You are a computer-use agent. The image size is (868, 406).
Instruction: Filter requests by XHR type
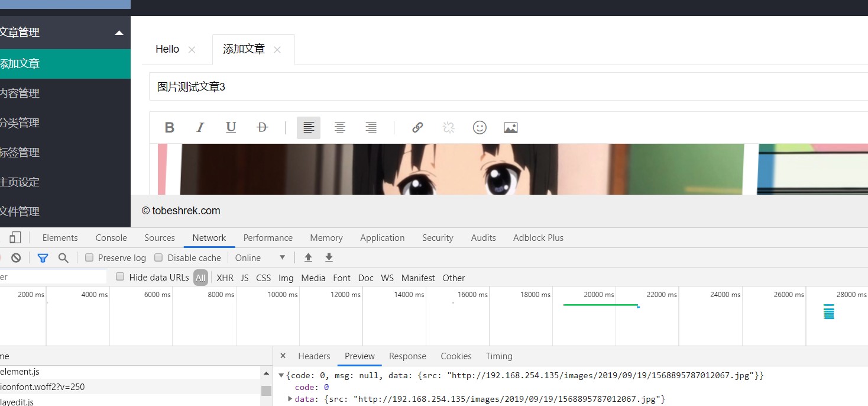pyautogui.click(x=225, y=278)
